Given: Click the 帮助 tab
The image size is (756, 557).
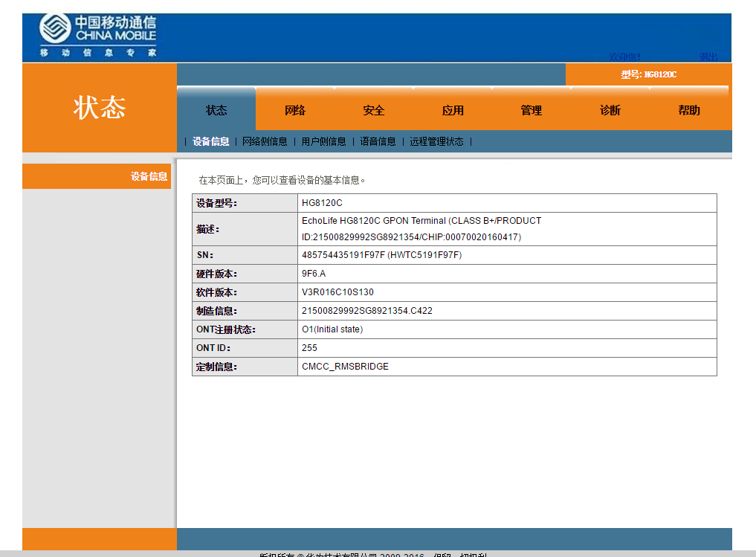Looking at the screenshot, I should 689,110.
